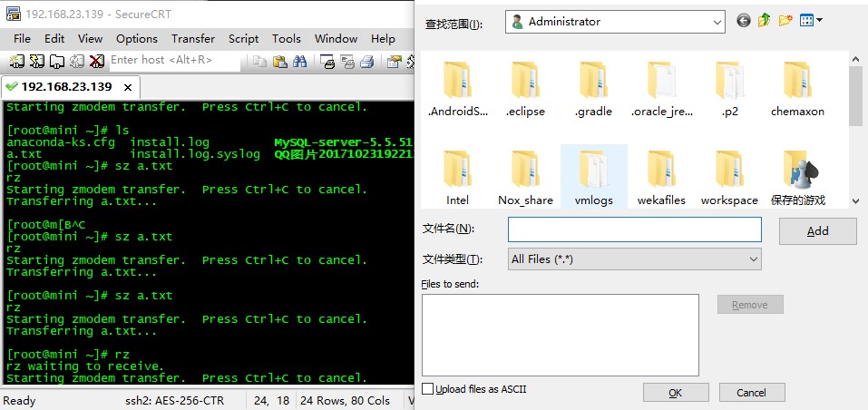Close the 192.168.23.139 session tab

(127, 87)
